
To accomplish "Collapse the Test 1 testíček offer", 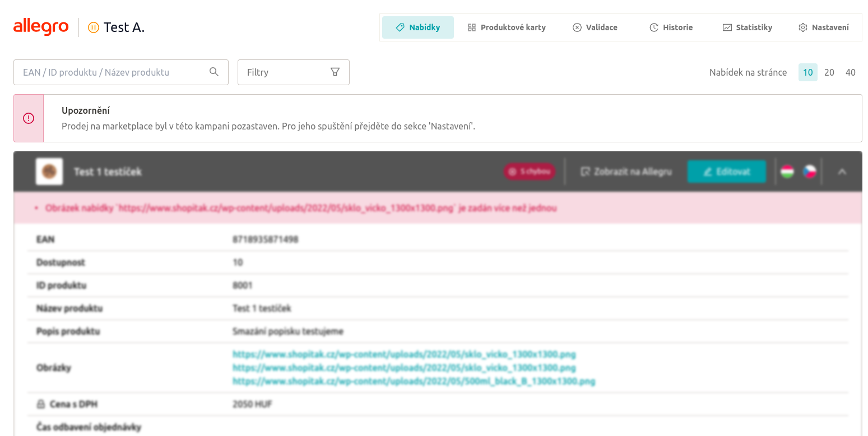I will click(842, 172).
